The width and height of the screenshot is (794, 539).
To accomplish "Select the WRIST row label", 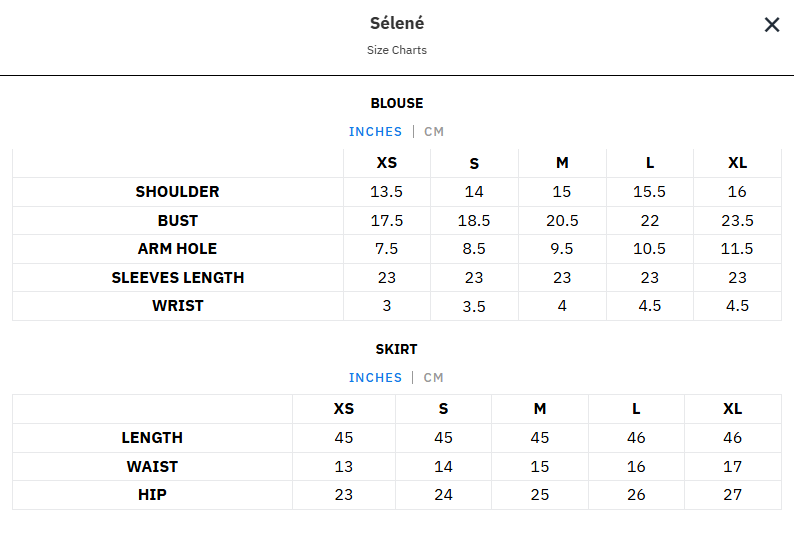I will tap(177, 306).
